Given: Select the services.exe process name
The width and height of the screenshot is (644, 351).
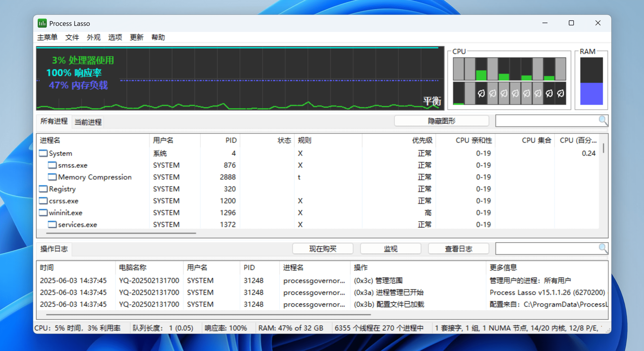Looking at the screenshot, I should tap(77, 225).
